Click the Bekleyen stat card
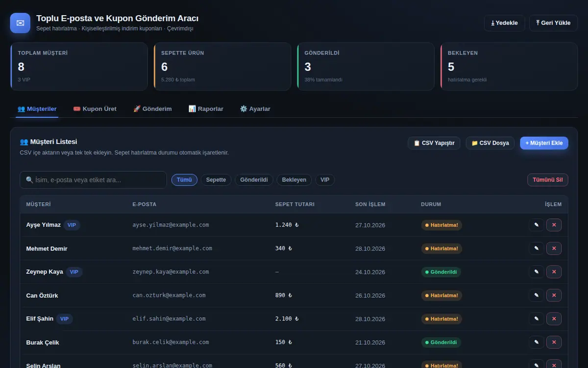Viewport: 588px width, 368px height. 509,67
